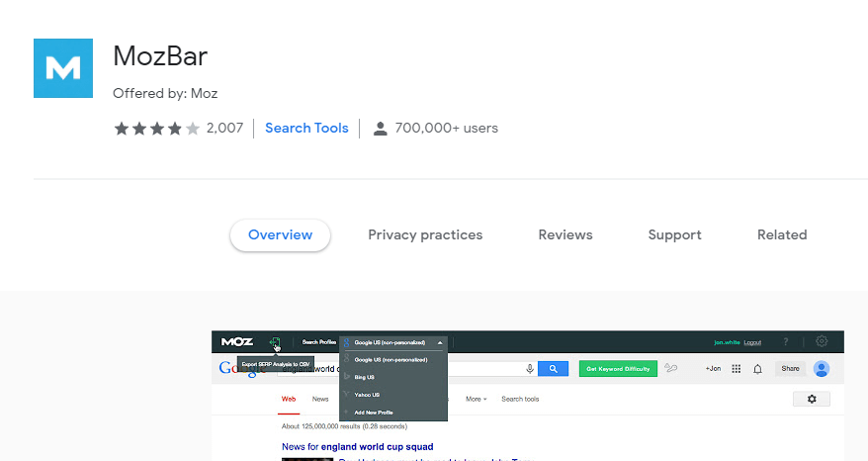Image resolution: width=868 pixels, height=461 pixels.
Task: Choose Add New Profile option
Action: tap(373, 413)
